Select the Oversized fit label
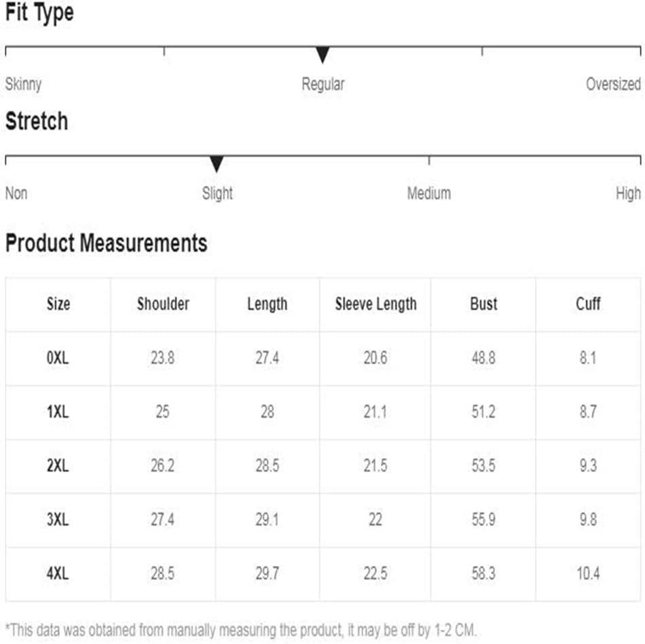 tap(613, 84)
